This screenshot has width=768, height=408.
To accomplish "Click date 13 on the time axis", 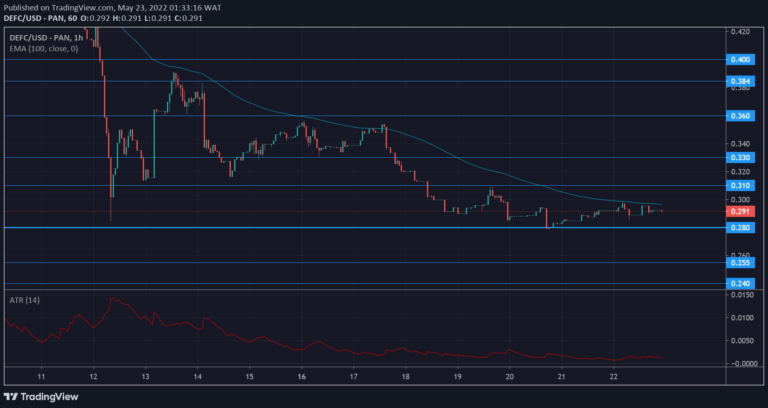I will pyautogui.click(x=145, y=377).
